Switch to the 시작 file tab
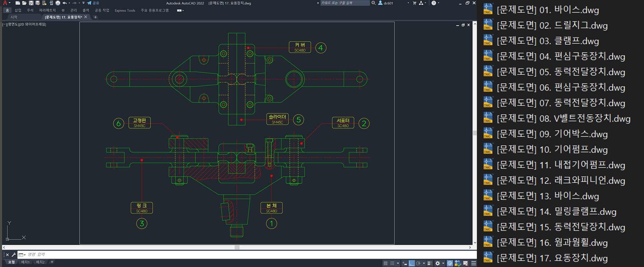 pyautogui.click(x=14, y=17)
